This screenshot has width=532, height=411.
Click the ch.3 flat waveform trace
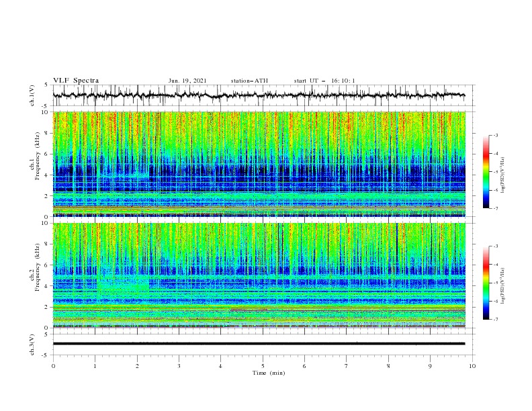click(259, 344)
